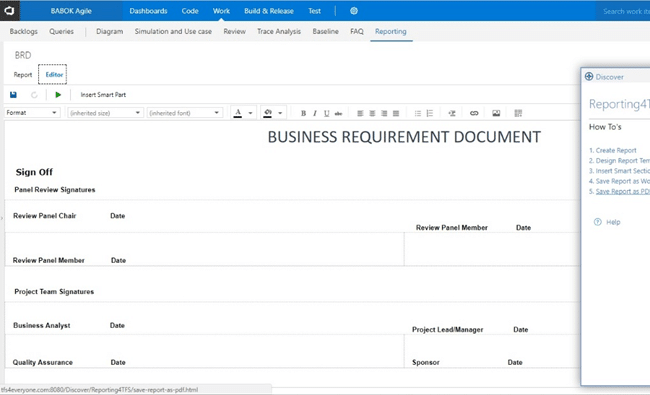The image size is (650, 395).
Task: Click the Quality Assurance label
Action: [x=43, y=362]
